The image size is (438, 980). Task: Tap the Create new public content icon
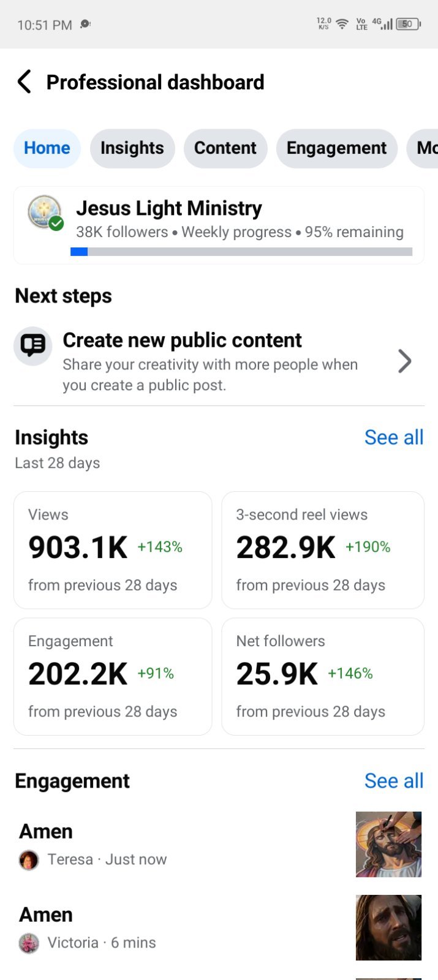click(x=32, y=346)
